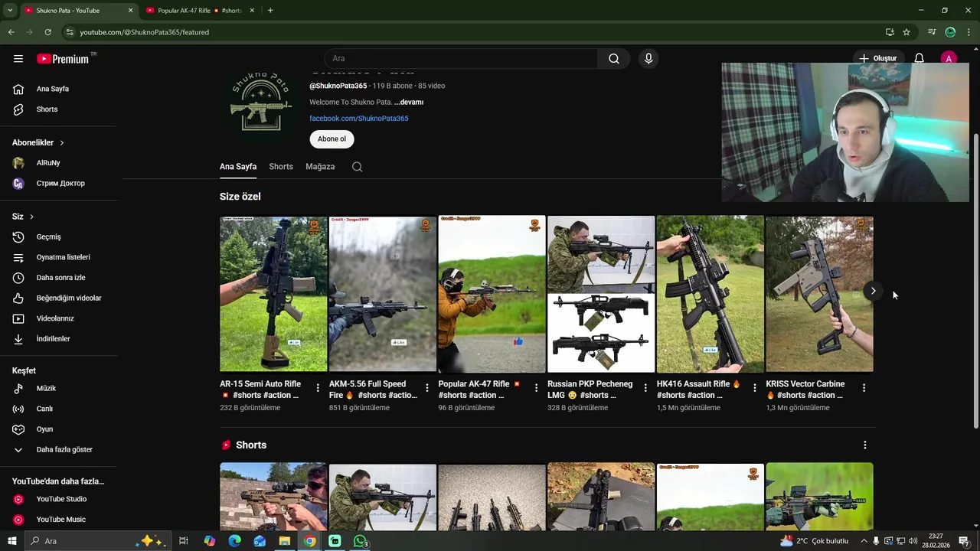Click the Oluştur create button
The image size is (980, 551).
pyautogui.click(x=877, y=58)
